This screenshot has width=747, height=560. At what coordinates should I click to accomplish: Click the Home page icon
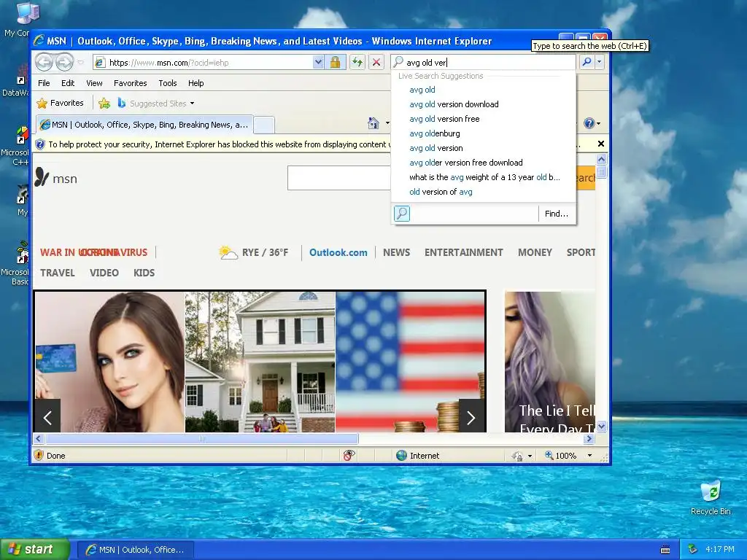(373, 123)
